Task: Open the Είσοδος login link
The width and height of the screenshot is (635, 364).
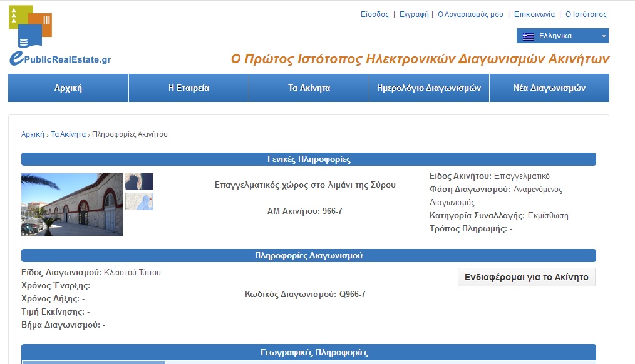Action: tap(374, 14)
